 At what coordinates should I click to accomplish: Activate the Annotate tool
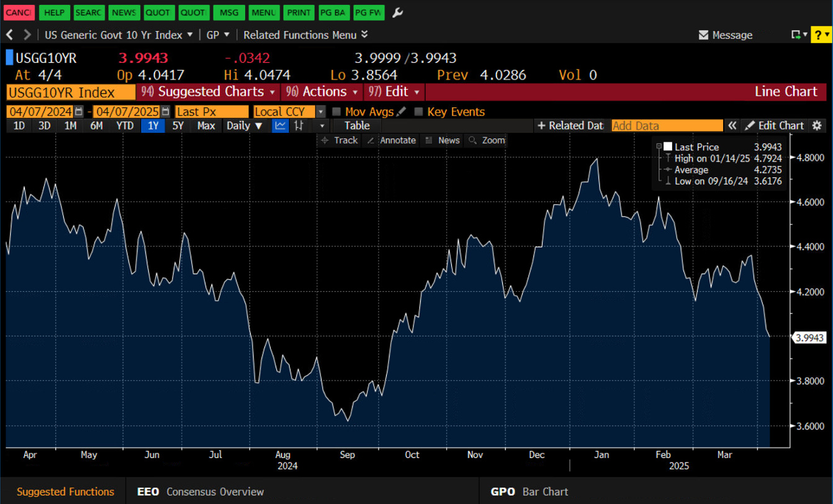tap(391, 140)
